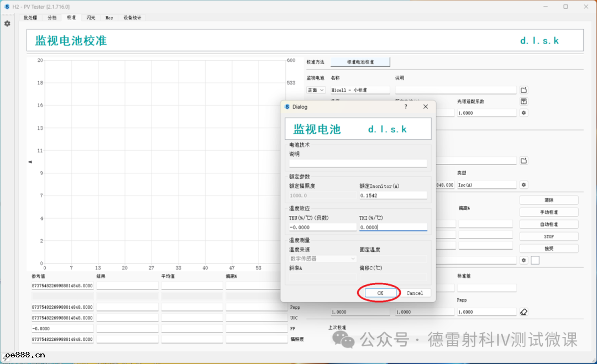Click the 标准电池校准 method button

click(360, 62)
